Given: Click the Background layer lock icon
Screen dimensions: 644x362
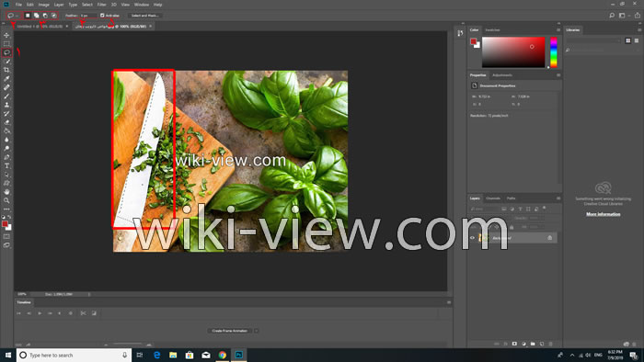Looking at the screenshot, I should [550, 238].
